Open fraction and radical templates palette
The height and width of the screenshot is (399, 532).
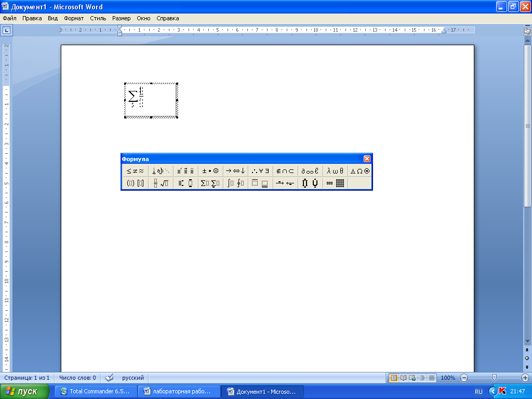point(161,183)
